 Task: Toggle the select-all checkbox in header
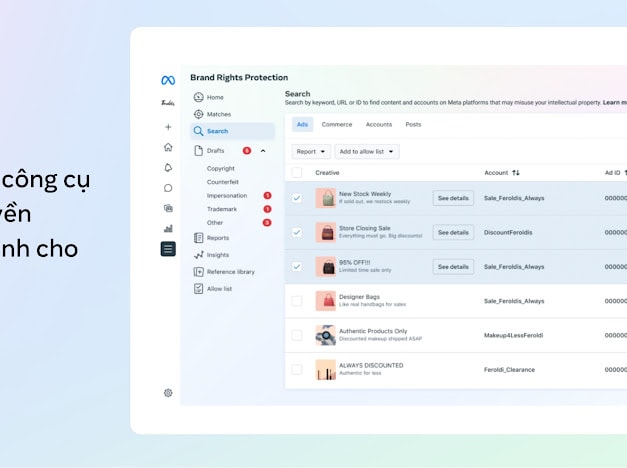pyautogui.click(x=297, y=172)
